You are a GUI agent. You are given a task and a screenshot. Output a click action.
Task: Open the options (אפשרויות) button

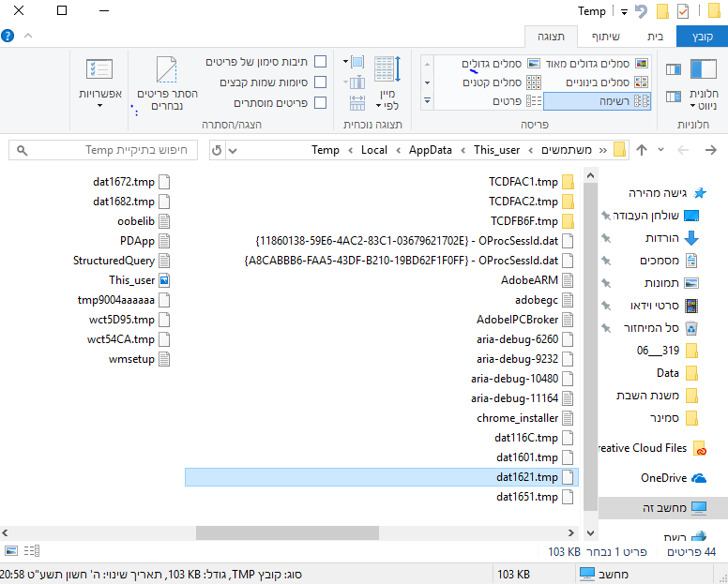coord(99,83)
